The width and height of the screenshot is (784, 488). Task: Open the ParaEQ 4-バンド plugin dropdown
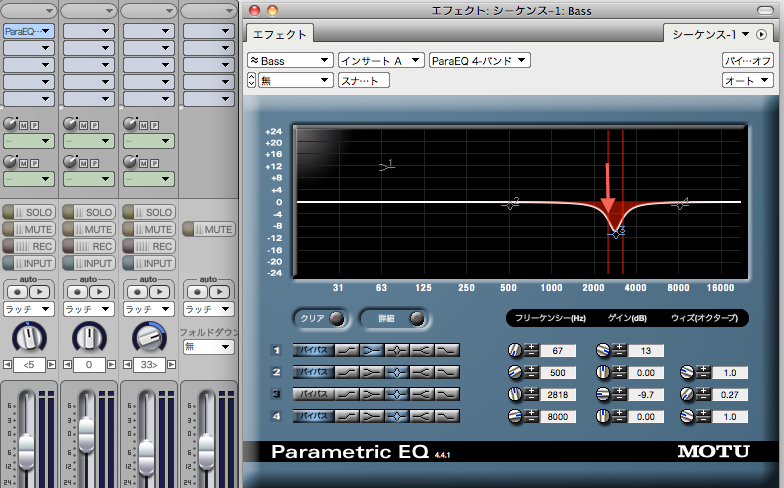480,60
